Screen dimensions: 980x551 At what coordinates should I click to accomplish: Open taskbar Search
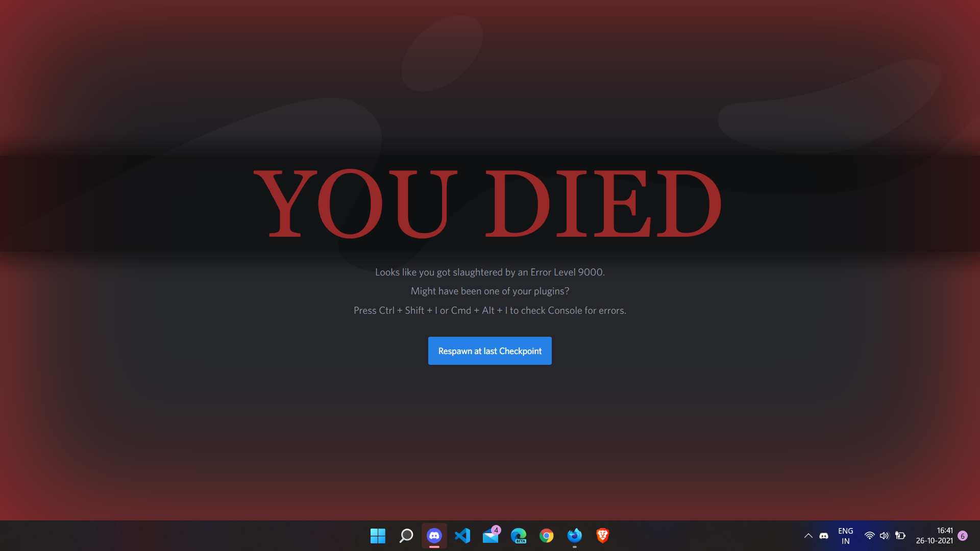point(406,536)
